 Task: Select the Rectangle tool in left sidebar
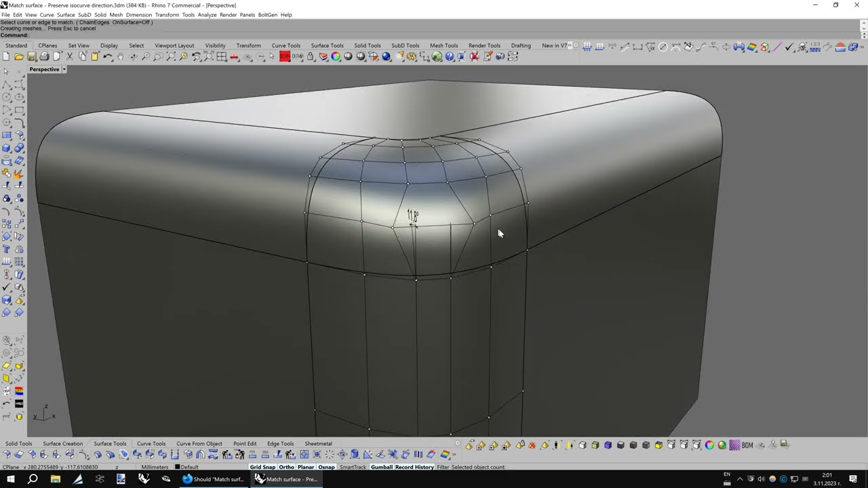pyautogui.click(x=20, y=110)
